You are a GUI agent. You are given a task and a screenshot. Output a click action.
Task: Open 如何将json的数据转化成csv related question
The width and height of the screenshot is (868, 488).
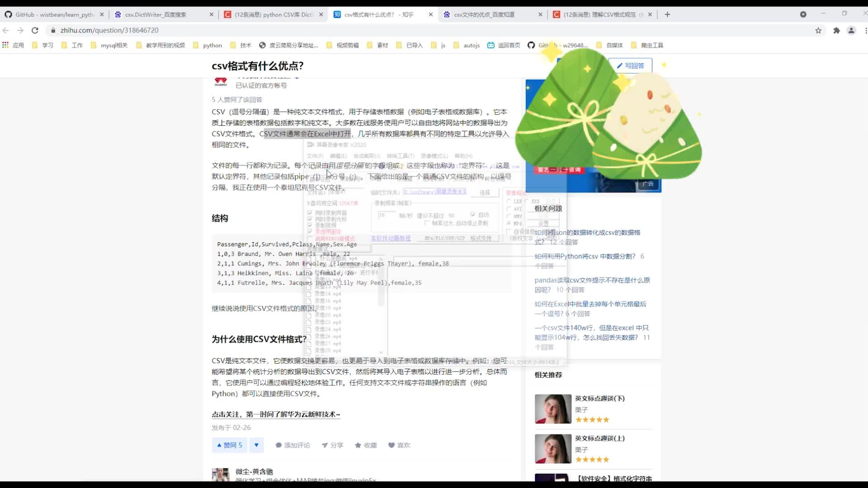(x=587, y=237)
